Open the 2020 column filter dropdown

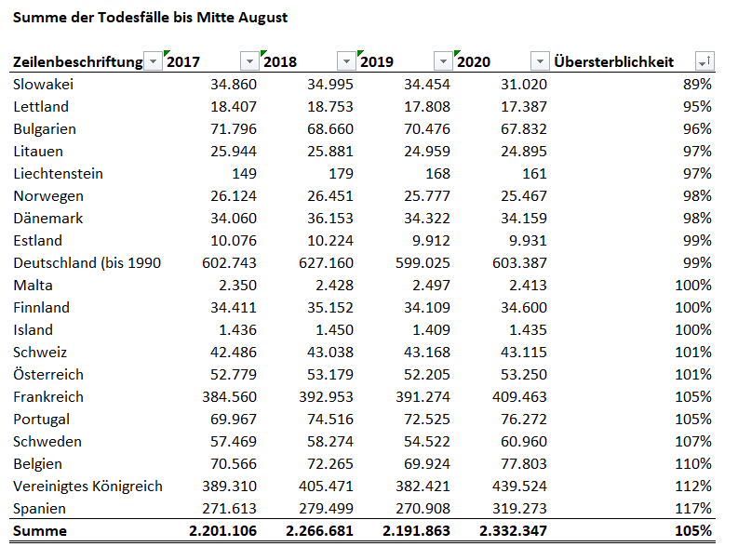point(540,61)
